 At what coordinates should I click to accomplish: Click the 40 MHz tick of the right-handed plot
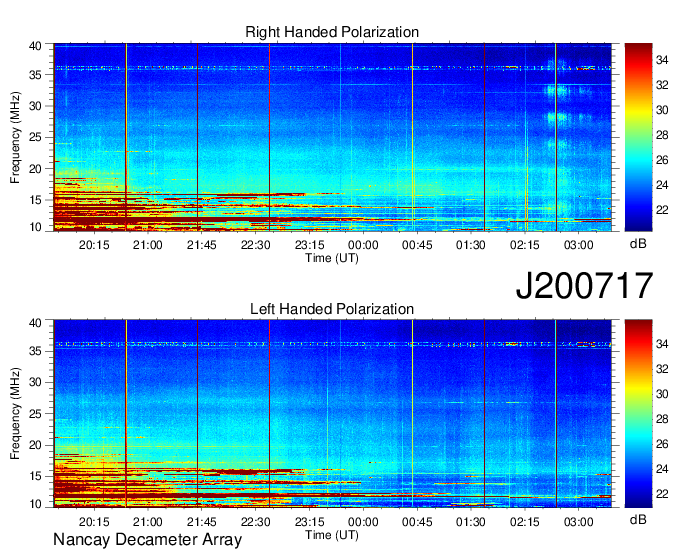click(35, 46)
